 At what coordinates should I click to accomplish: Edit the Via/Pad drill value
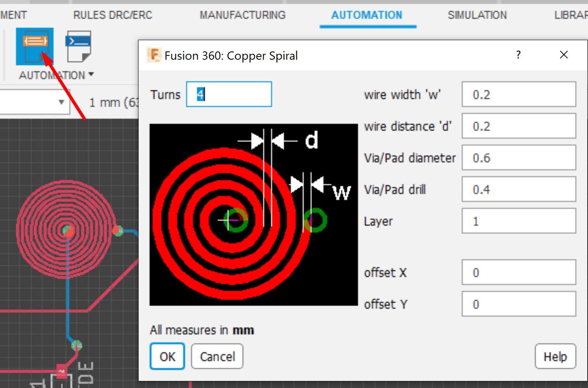[x=518, y=189]
